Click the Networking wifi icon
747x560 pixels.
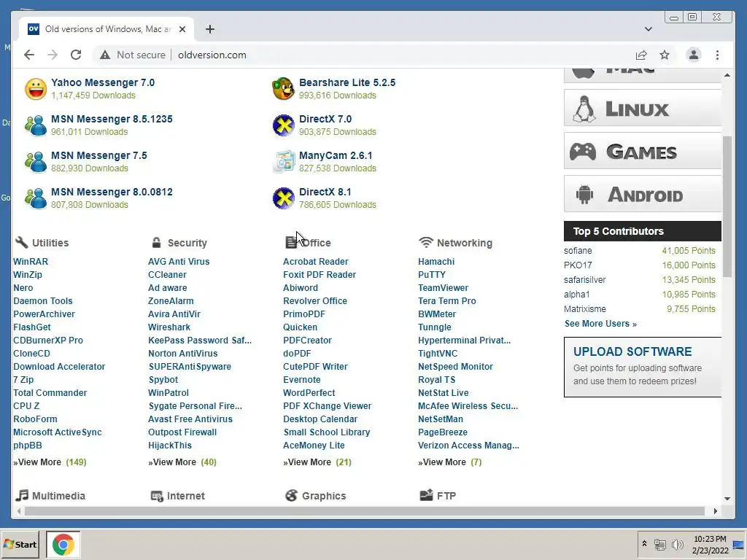(x=426, y=242)
